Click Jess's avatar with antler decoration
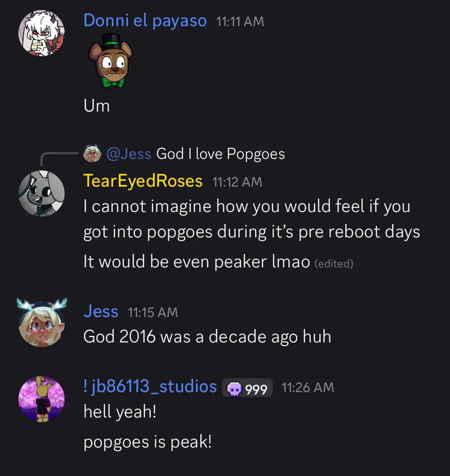The image size is (450, 476). (41, 323)
